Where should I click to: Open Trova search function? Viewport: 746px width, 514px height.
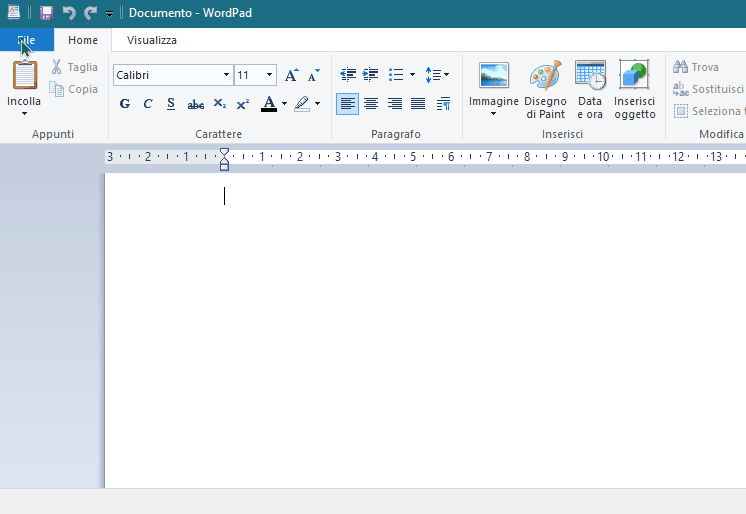click(x=696, y=67)
